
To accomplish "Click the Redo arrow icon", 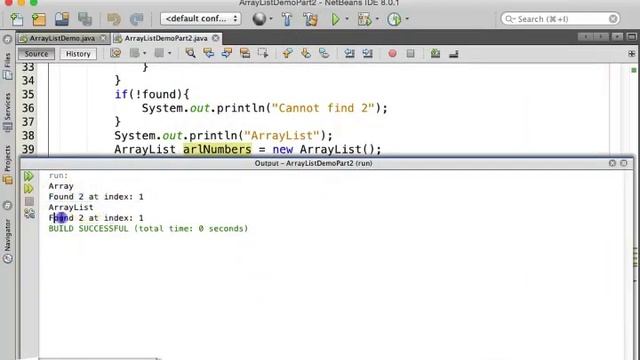I will 136,19.
